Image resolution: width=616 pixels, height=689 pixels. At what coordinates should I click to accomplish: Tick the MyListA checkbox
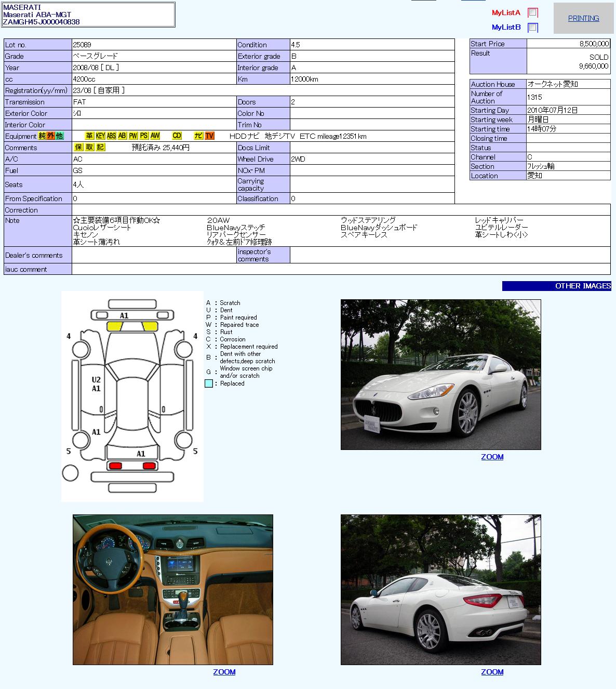[533, 12]
